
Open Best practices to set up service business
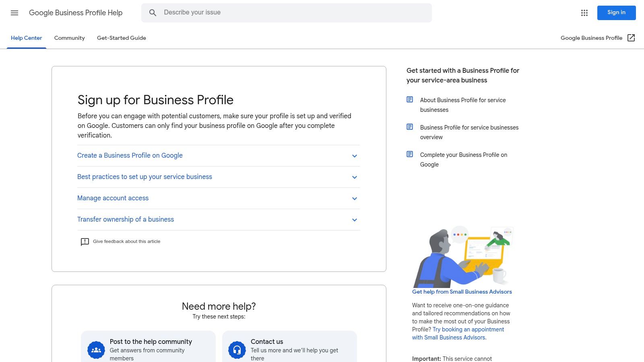click(144, 177)
